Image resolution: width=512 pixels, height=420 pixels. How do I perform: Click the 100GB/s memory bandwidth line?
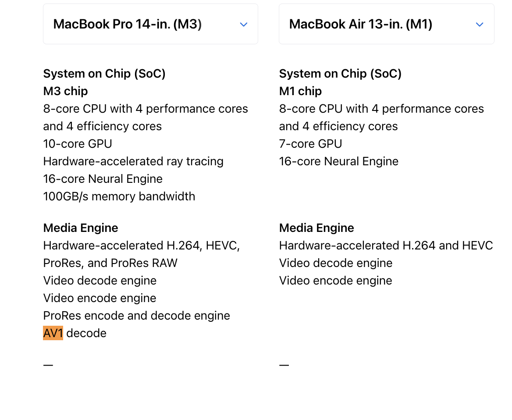119,196
